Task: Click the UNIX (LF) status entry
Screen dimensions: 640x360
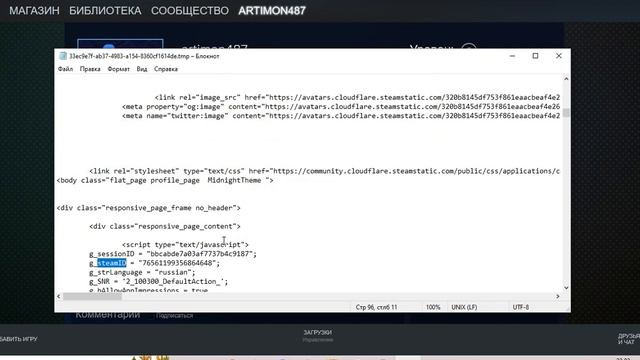Action: pos(464,307)
